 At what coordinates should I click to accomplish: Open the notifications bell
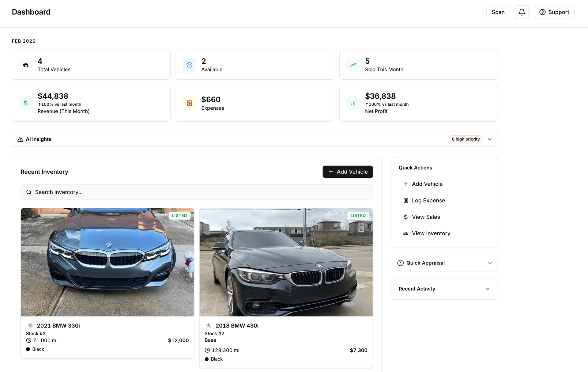(522, 12)
